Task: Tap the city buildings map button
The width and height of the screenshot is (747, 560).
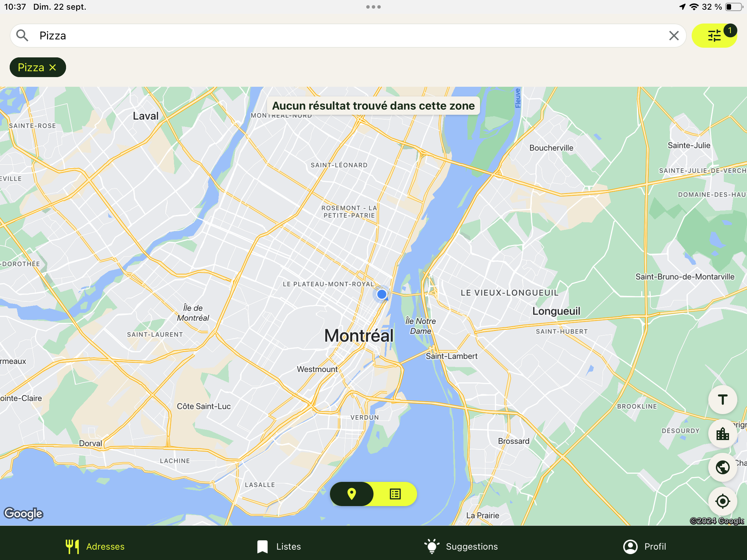Action: (x=722, y=433)
